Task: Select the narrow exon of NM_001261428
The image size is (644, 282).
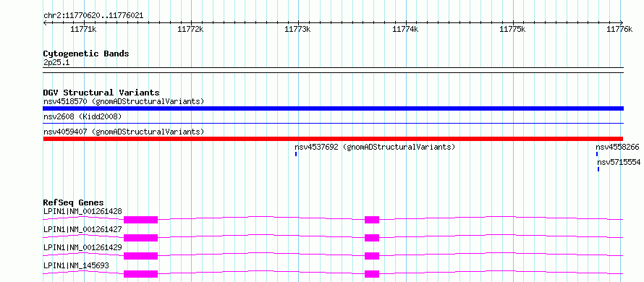Action: 372,220
